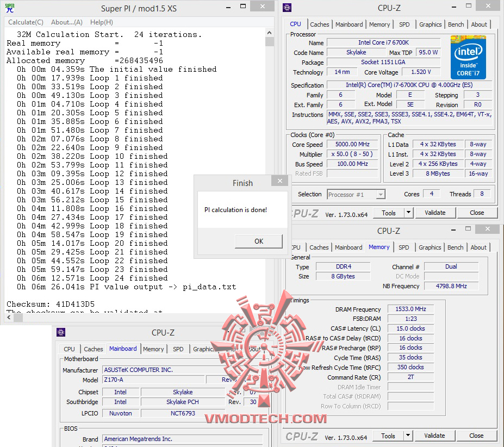504x447 pixels.
Task: Open SPD tab in Memory CPU-Z window
Action: pyautogui.click(x=404, y=247)
